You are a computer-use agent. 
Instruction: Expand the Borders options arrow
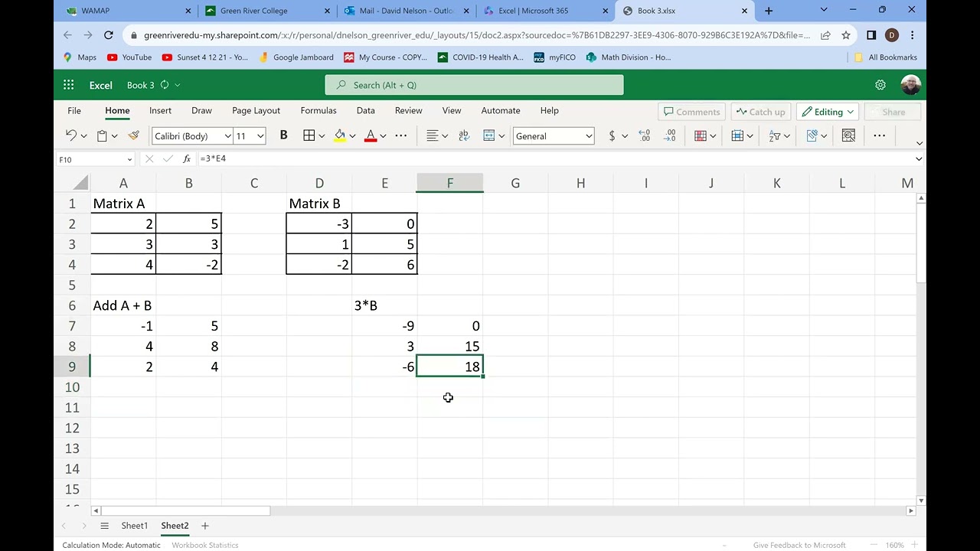322,136
